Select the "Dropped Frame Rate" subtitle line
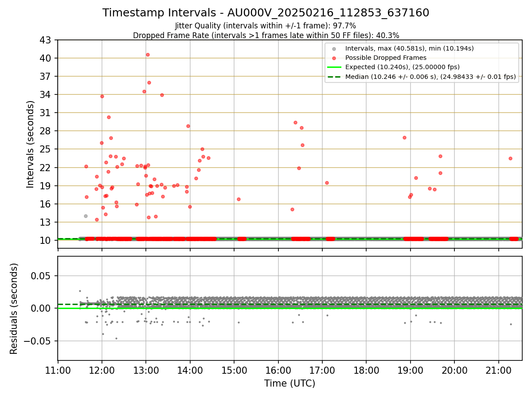The height and width of the screenshot is (399, 532). coord(266,35)
